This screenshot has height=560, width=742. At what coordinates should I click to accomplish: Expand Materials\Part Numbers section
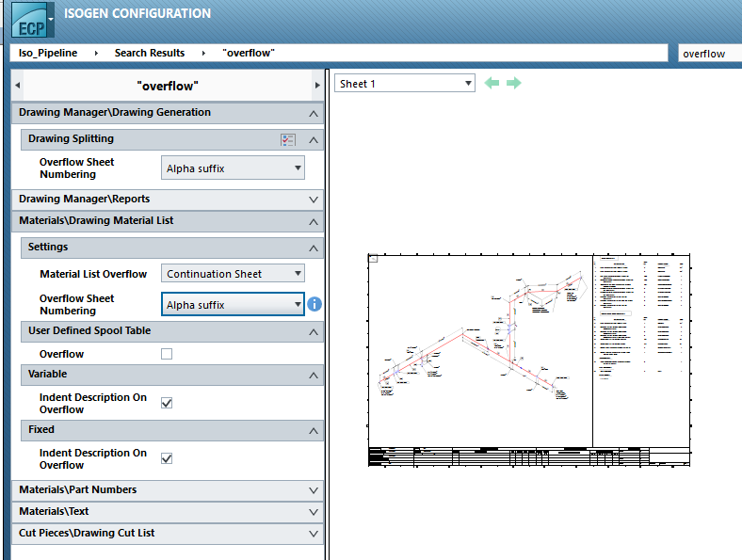click(x=314, y=490)
